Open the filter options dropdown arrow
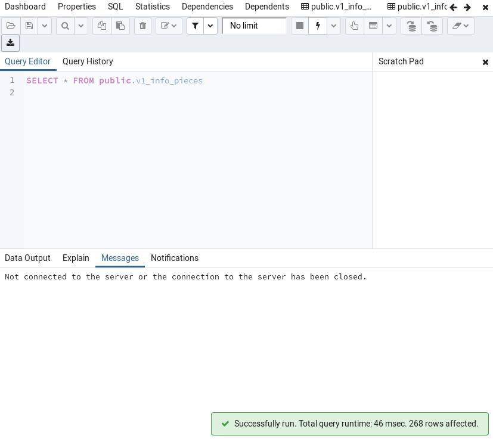 coord(210,26)
